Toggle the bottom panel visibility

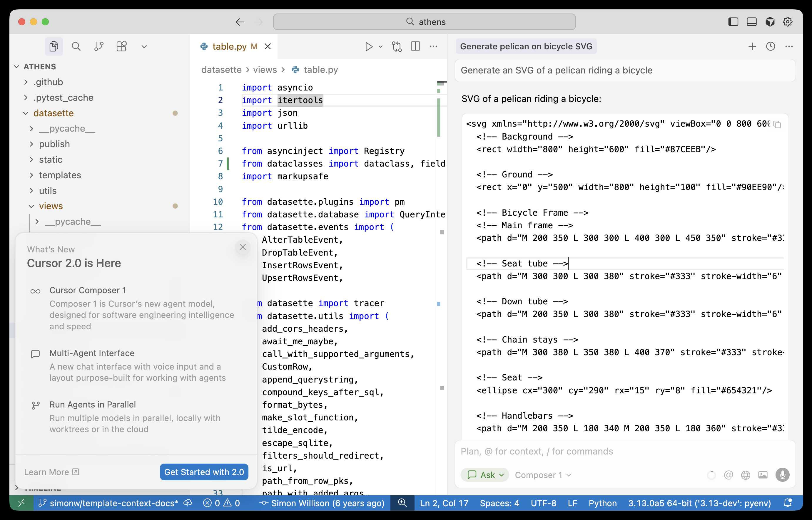751,22
